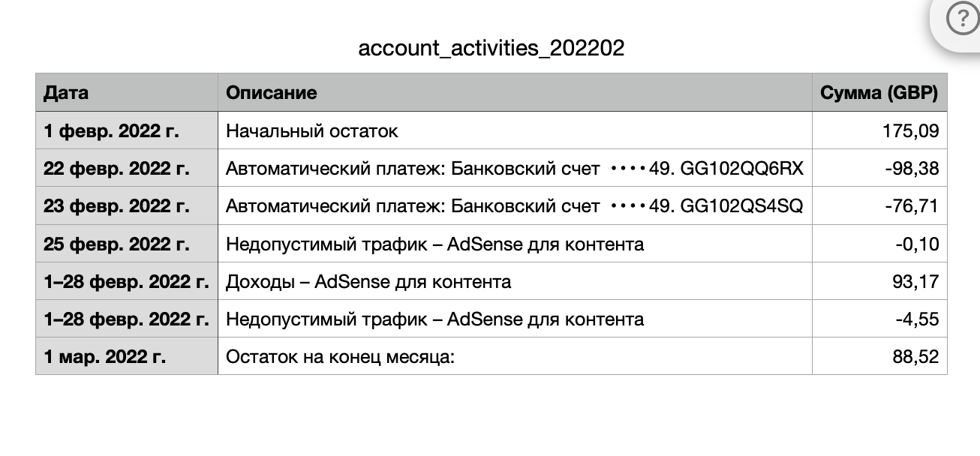
Task: Click the payment cell ending GG102QQ6RX
Action: 515,168
